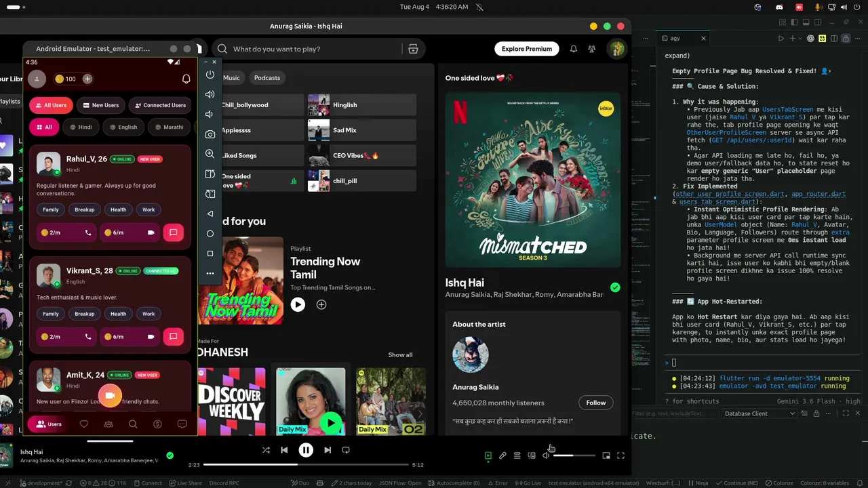Take an emulator screenshot with the camera icon
The image size is (868, 488).
[210, 134]
